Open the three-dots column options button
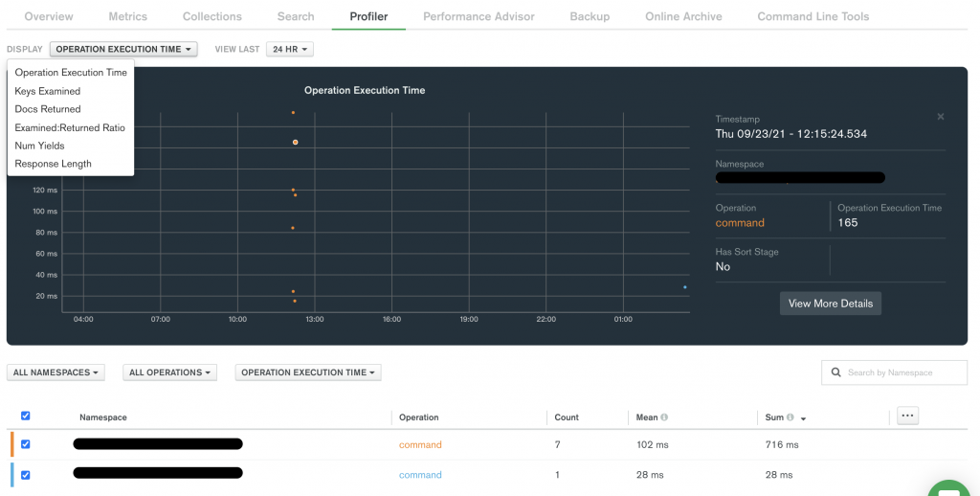The width and height of the screenshot is (980, 496). [x=907, y=416]
